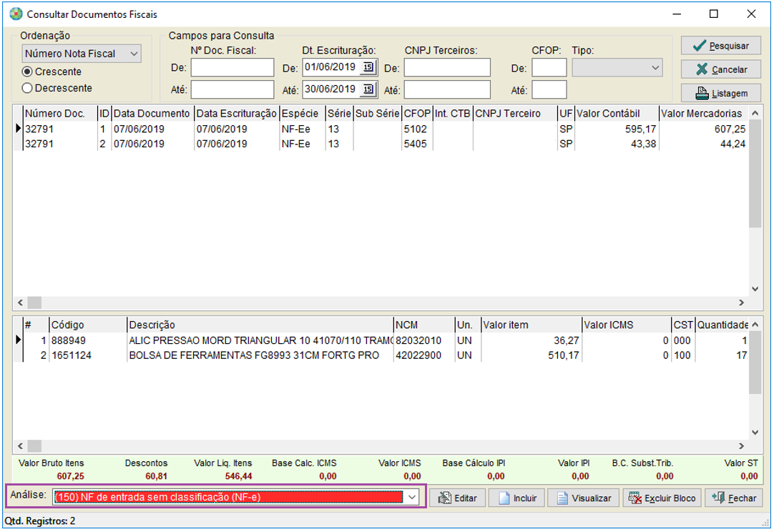Click the CFOP column header in documents grid
The height and width of the screenshot is (532, 774).
coord(417,114)
